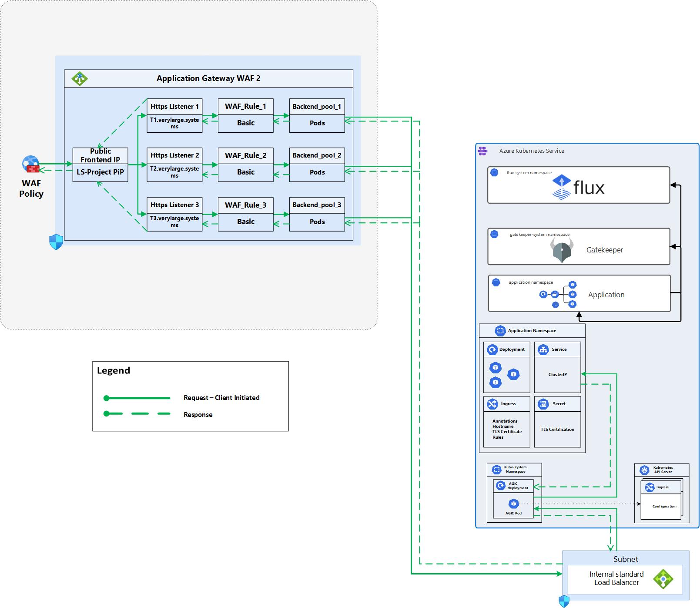
Task: Click the Ingress icon in Kubernetes API Server
Action: (650, 487)
